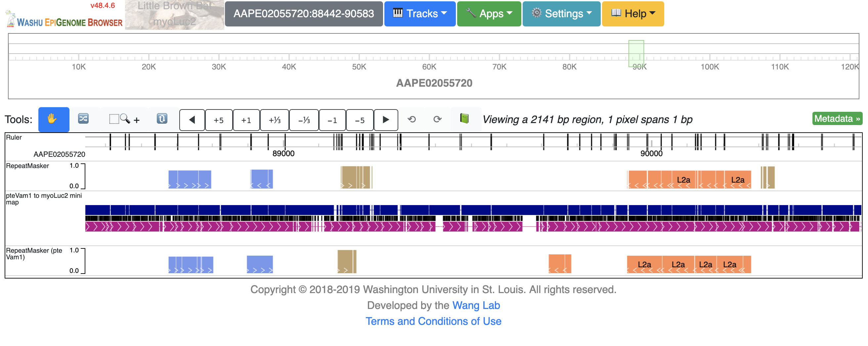Expand the Settings dropdown
The height and width of the screenshot is (346, 868).
pyautogui.click(x=561, y=14)
